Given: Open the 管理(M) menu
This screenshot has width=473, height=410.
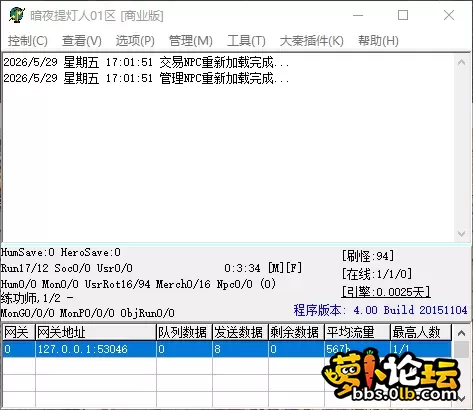Looking at the screenshot, I should click(191, 41).
